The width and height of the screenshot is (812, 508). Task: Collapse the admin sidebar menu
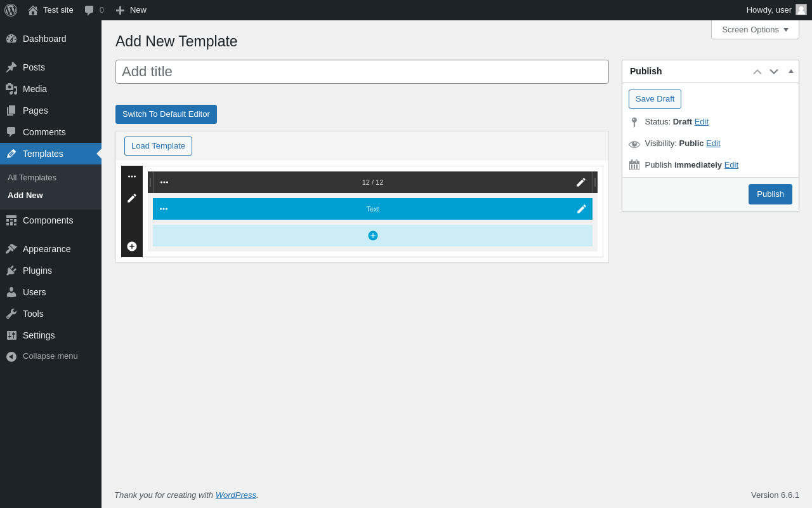coord(51,356)
